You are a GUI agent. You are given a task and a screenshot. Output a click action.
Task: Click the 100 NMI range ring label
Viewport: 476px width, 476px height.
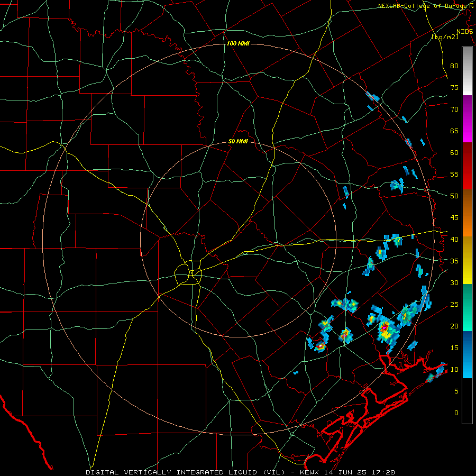tap(238, 44)
